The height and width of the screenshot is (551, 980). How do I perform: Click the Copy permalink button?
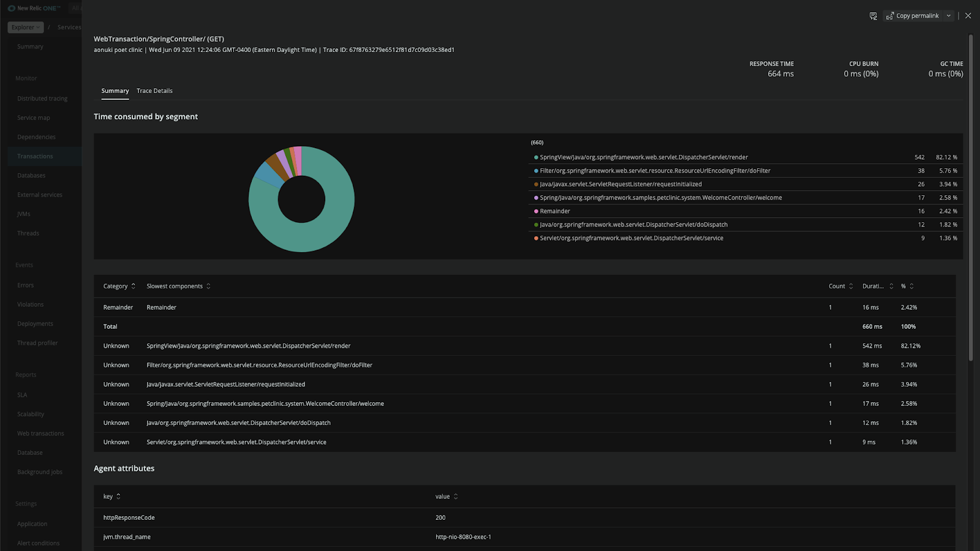(x=918, y=16)
